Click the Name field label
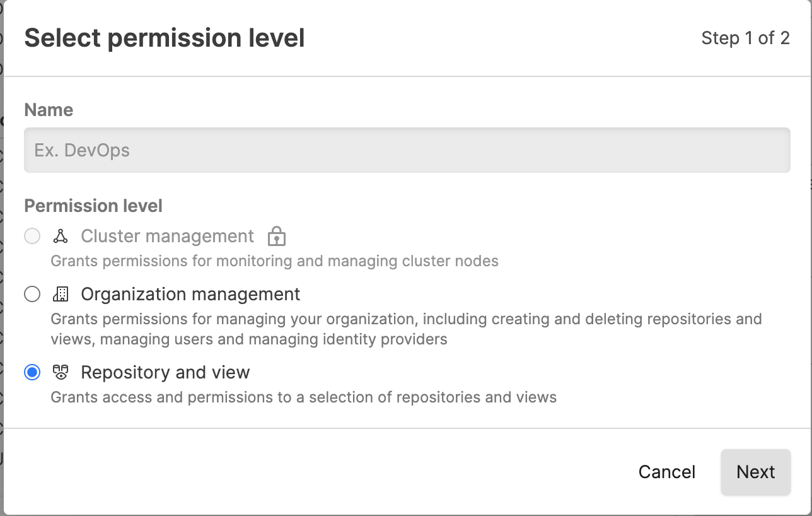This screenshot has width=812, height=516. click(49, 110)
